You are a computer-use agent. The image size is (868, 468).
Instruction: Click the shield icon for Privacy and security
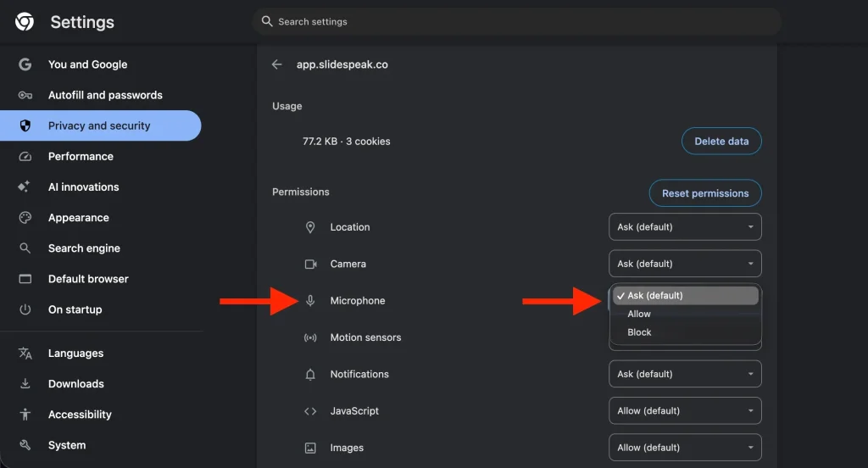tap(25, 125)
